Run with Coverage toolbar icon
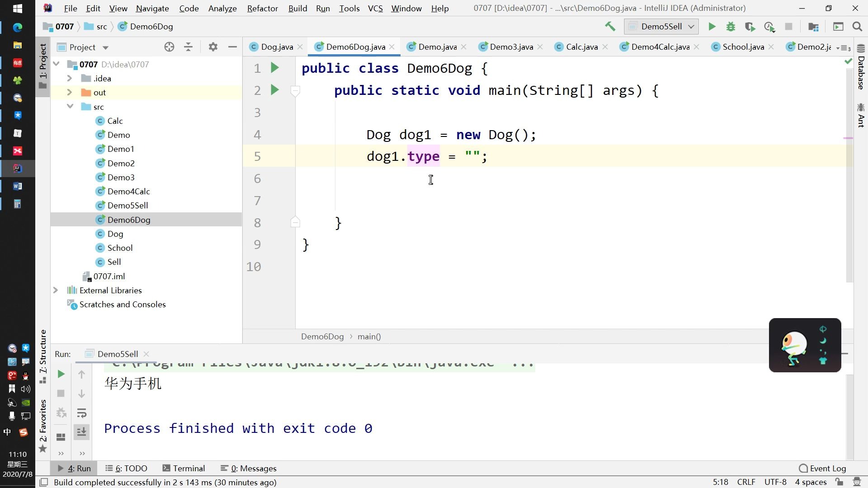Image resolution: width=868 pixels, height=488 pixels. [750, 27]
